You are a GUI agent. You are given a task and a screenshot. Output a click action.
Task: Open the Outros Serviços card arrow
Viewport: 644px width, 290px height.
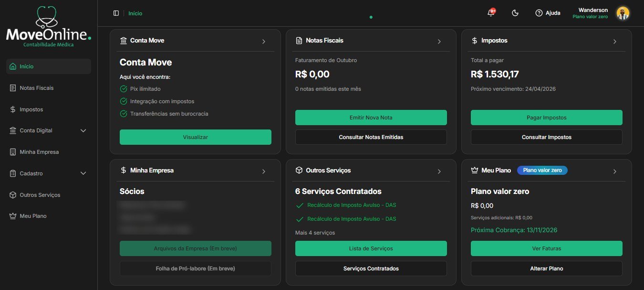[x=439, y=171]
